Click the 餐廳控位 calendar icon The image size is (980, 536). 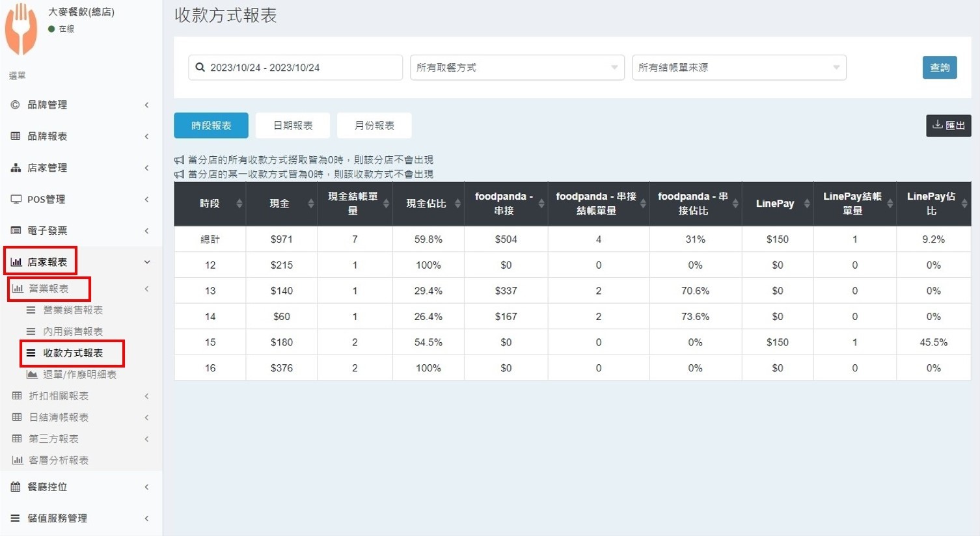point(16,487)
